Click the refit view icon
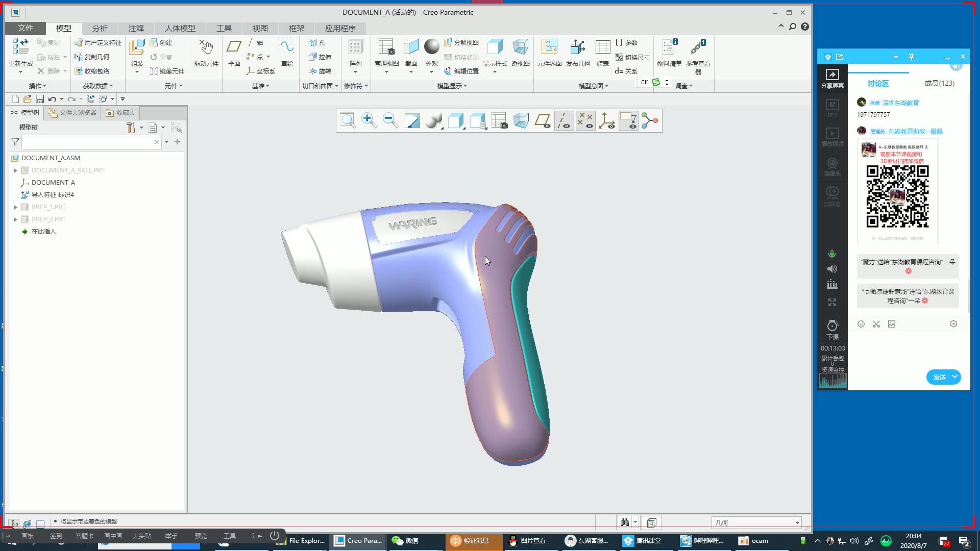The height and width of the screenshot is (551, 980). [348, 121]
